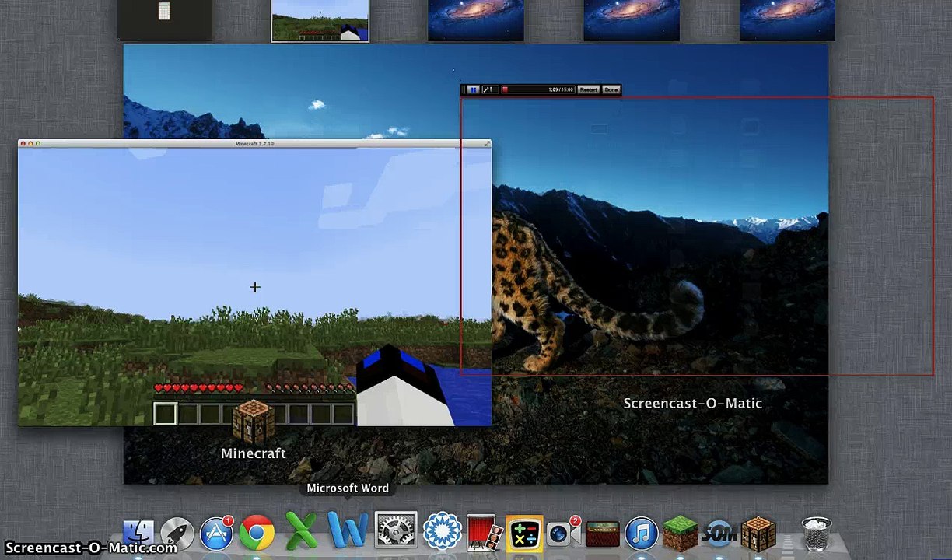Click crafting table icon in the Dock
The image size is (952, 560).
[758, 534]
